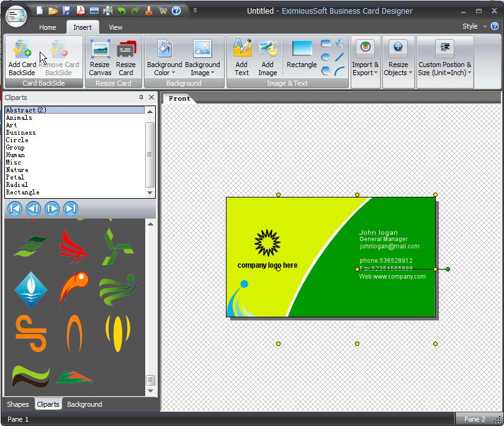Click the Resize Card icon
The height and width of the screenshot is (426, 504).
(x=126, y=57)
